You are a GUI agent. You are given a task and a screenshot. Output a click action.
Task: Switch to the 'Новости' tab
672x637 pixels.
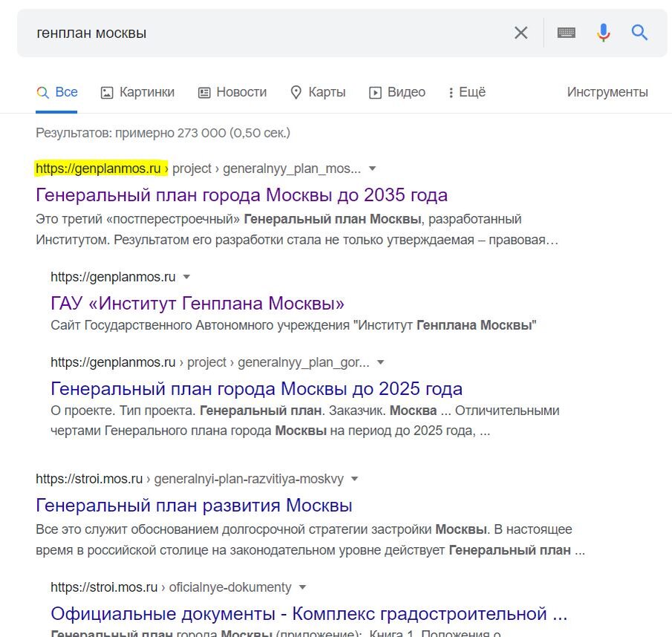232,92
